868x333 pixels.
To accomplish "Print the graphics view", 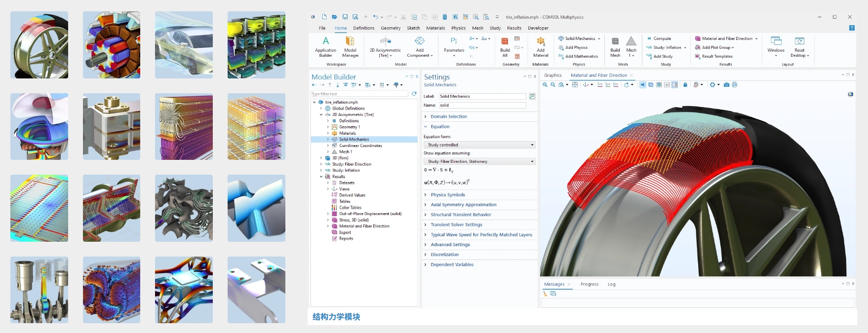I will point(735,85).
